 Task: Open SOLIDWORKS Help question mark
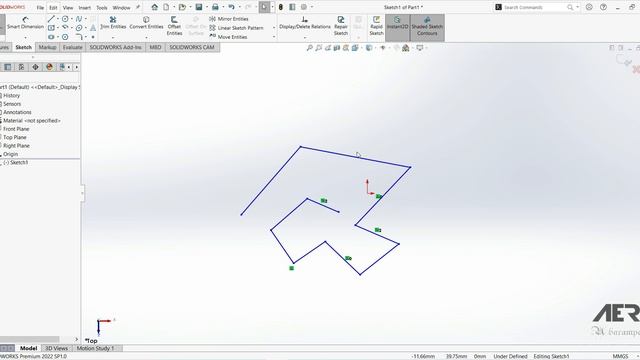pyautogui.click(x=603, y=7)
